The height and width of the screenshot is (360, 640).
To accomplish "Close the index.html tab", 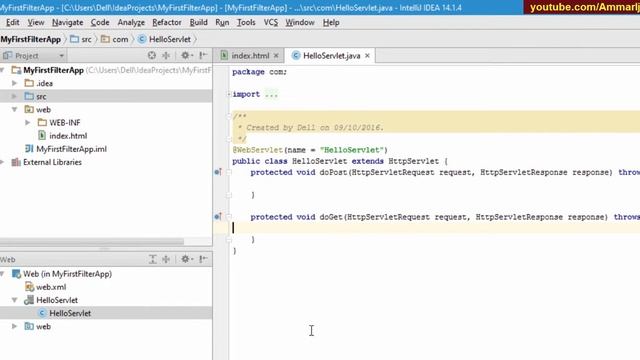I will point(276,56).
